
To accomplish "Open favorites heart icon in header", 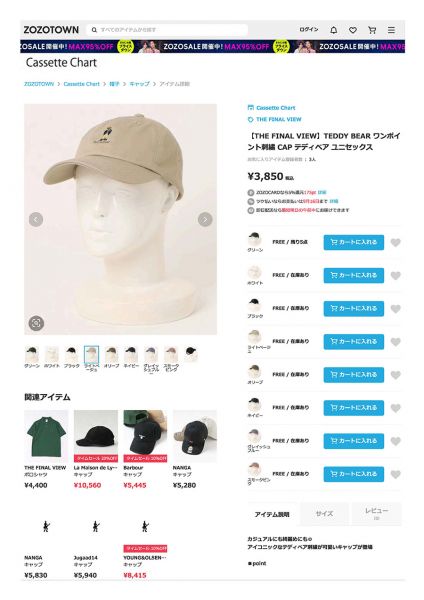I will (353, 30).
